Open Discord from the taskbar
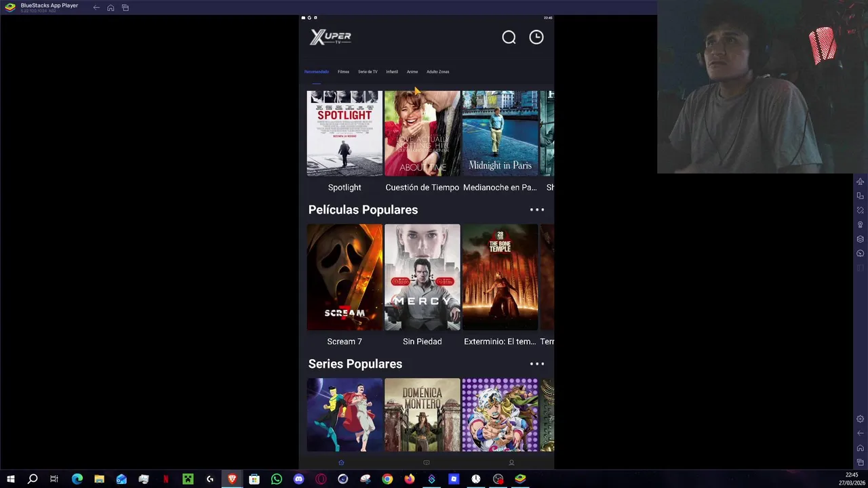Image resolution: width=868 pixels, height=488 pixels. [x=298, y=479]
